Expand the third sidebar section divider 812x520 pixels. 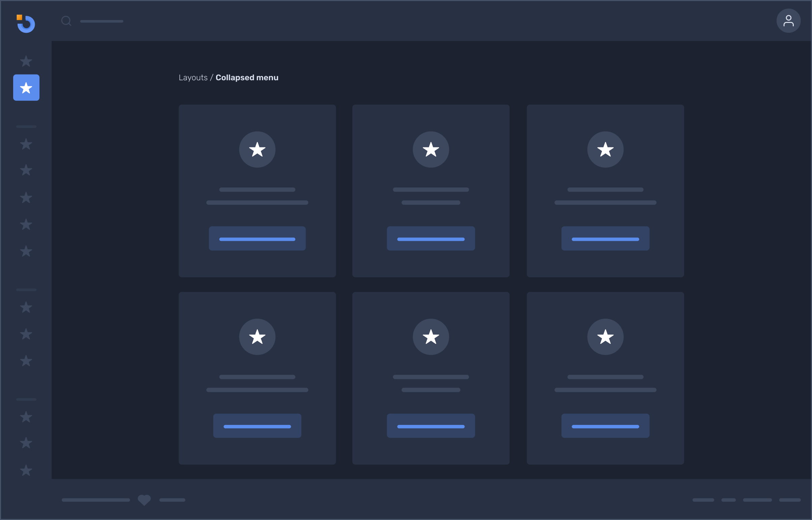[x=26, y=399]
